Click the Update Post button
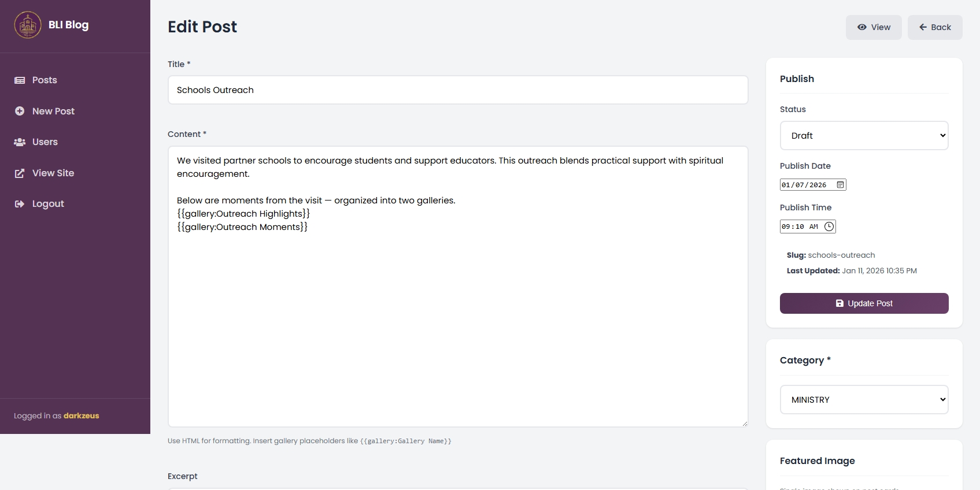 [x=864, y=303]
